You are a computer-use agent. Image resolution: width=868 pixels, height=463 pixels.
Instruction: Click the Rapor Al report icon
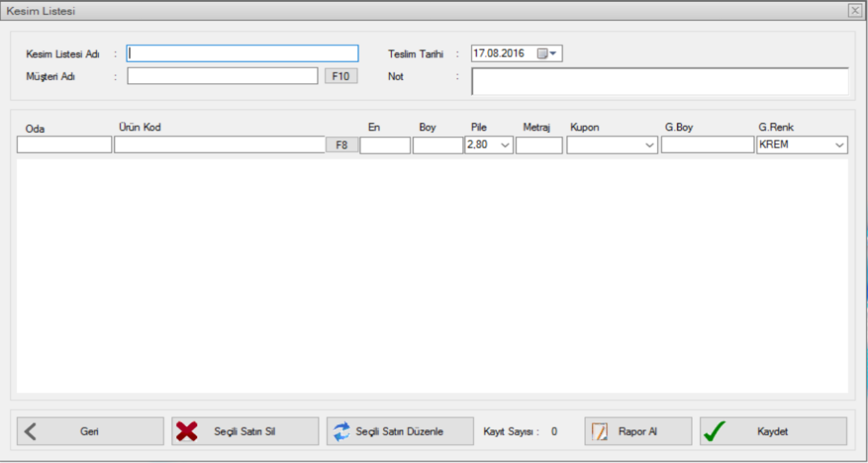click(x=600, y=431)
